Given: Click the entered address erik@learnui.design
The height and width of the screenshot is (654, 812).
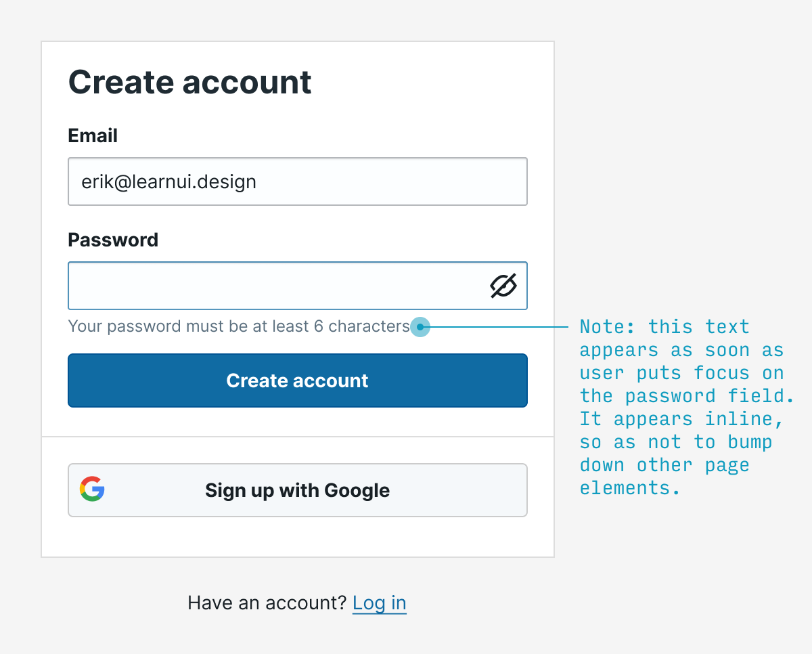Looking at the screenshot, I should [x=169, y=181].
